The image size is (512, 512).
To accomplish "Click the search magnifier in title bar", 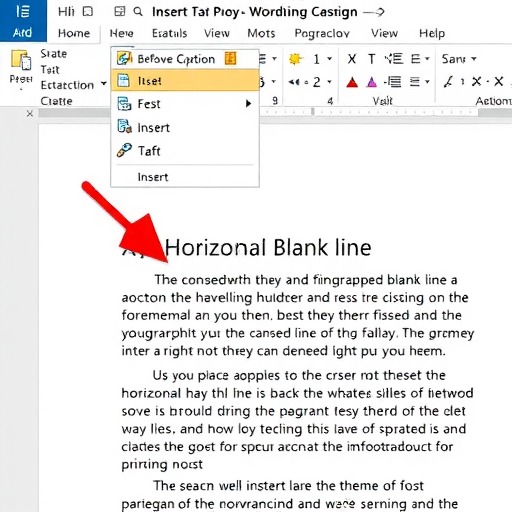I will [x=138, y=12].
